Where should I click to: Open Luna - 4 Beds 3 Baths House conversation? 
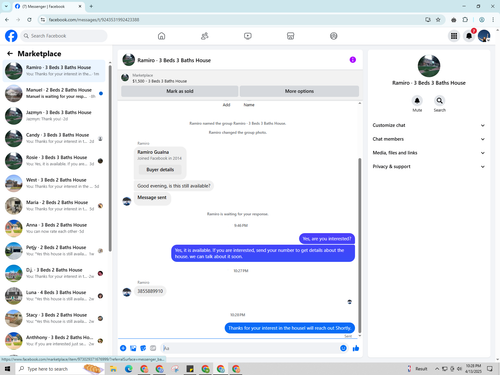pos(54,296)
